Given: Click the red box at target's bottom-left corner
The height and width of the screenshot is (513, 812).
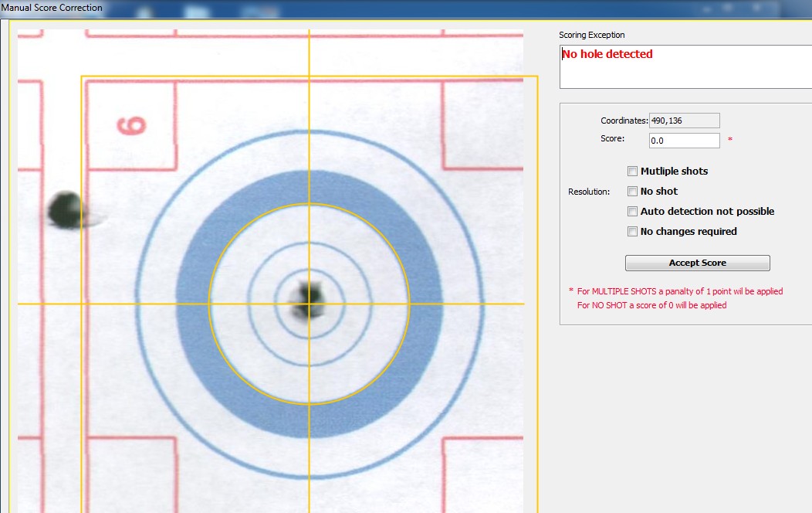Looking at the screenshot, I should [130, 473].
